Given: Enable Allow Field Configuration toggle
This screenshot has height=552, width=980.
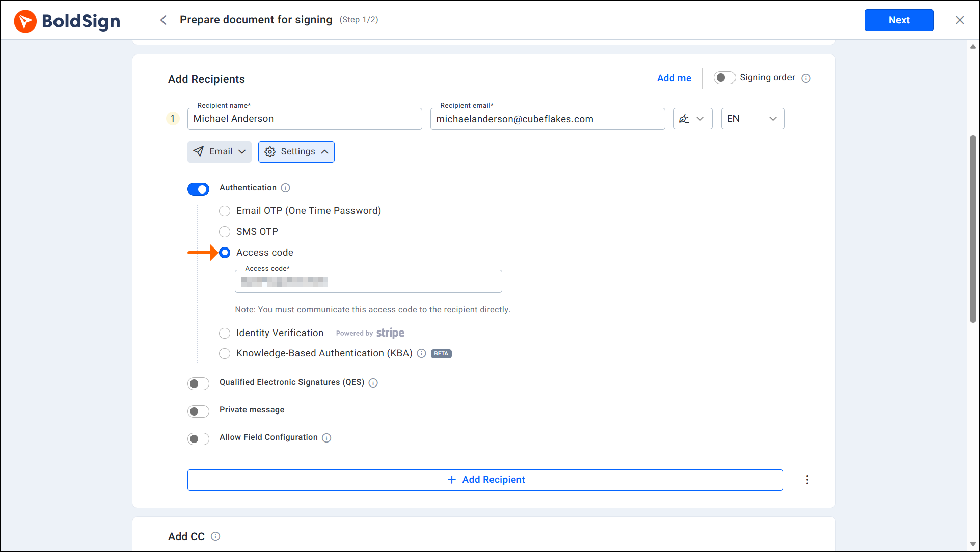Looking at the screenshot, I should click(198, 438).
